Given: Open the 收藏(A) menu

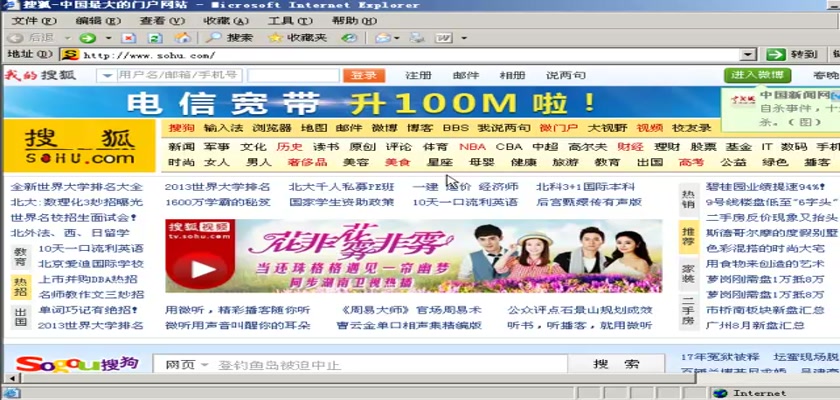Looking at the screenshot, I should pyautogui.click(x=226, y=21).
